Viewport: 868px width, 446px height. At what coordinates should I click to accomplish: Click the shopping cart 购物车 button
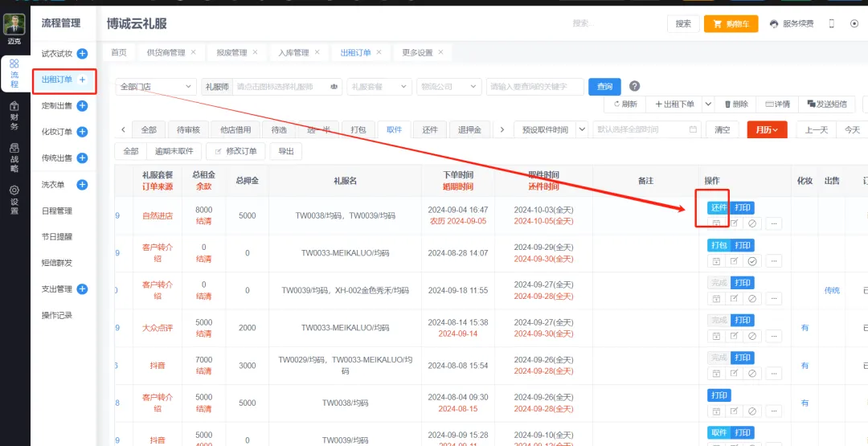pos(731,24)
